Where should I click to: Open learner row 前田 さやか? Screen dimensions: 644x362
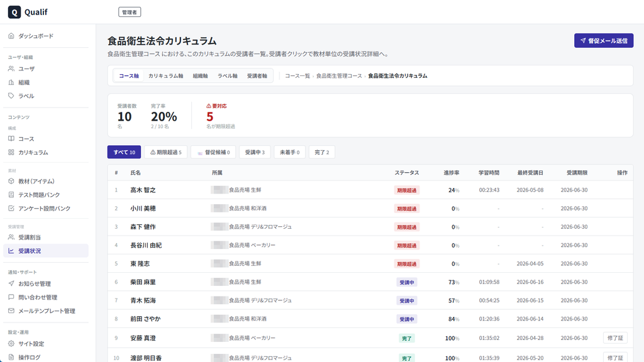pyautogui.click(x=370, y=319)
